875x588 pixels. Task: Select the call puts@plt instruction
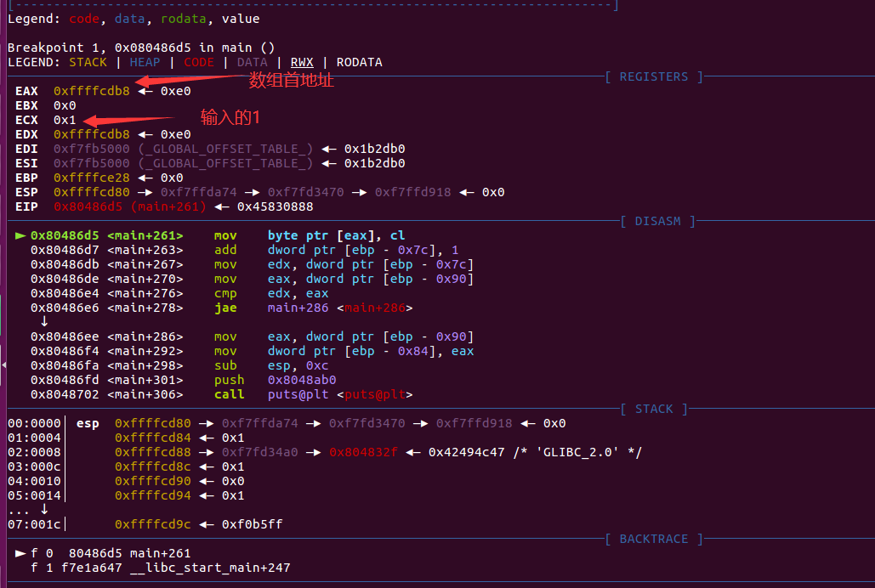click(313, 395)
